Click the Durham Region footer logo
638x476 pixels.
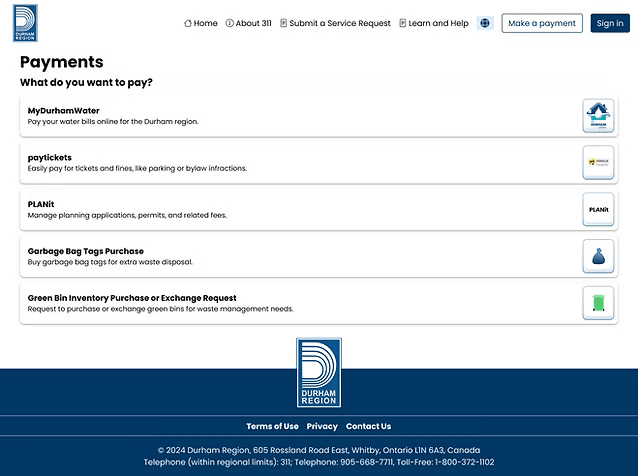click(319, 372)
